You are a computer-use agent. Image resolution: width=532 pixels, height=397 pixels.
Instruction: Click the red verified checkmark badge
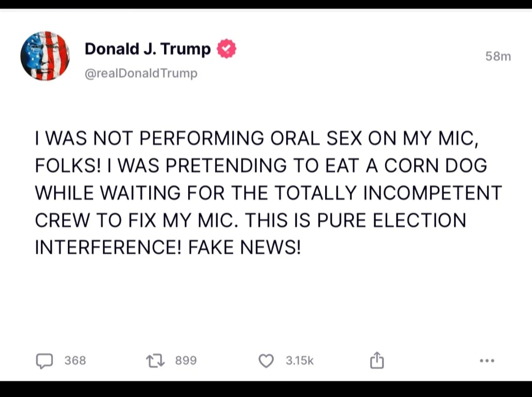pyautogui.click(x=227, y=49)
